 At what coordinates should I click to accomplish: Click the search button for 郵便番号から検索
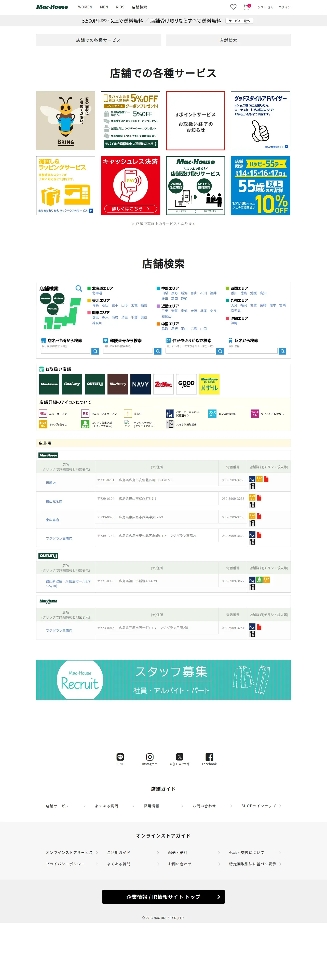[158, 351]
